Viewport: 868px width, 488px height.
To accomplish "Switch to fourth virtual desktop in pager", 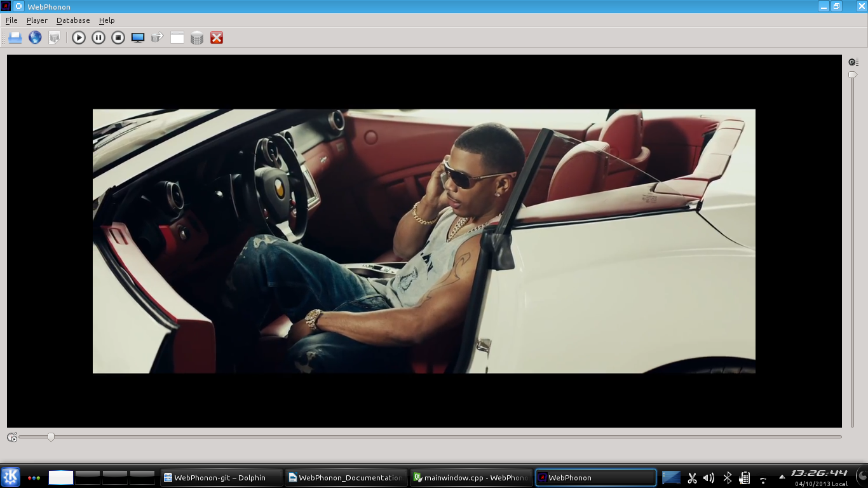I will 142,478.
